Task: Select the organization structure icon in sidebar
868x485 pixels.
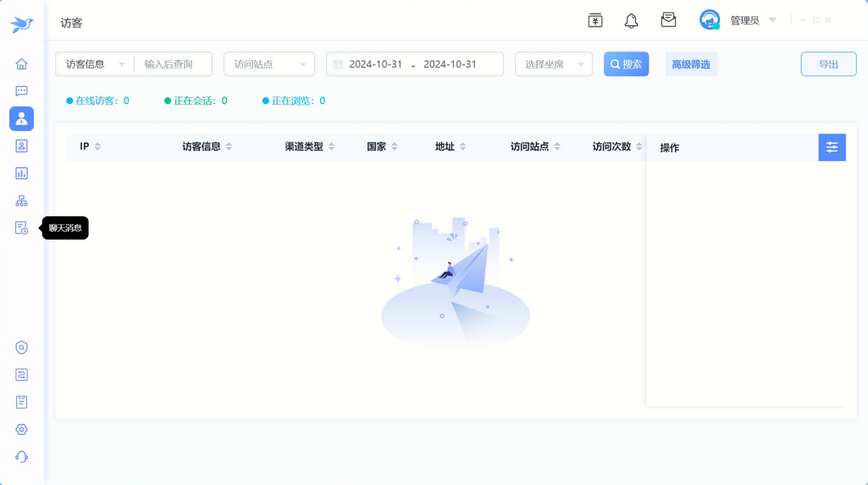Action: point(21,200)
